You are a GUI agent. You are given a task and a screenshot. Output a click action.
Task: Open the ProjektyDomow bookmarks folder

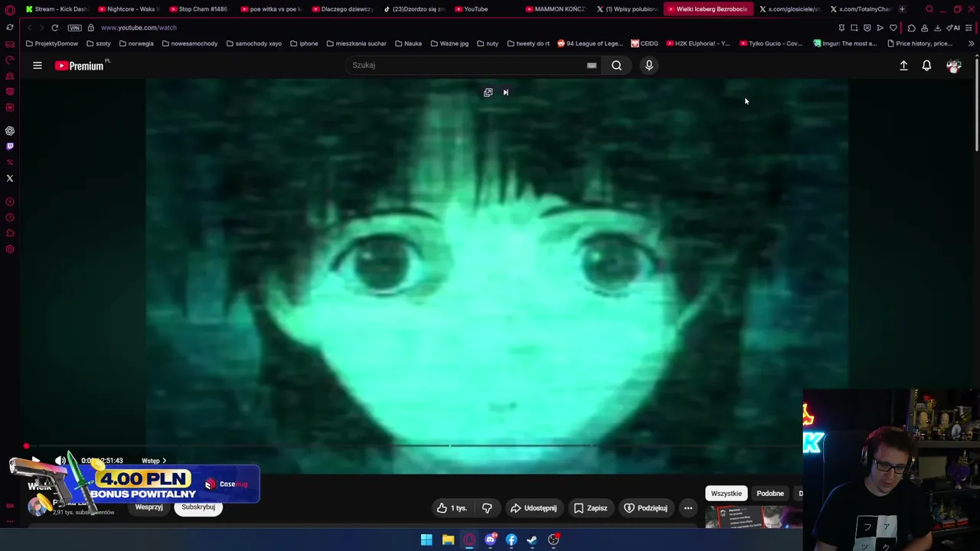(52, 44)
